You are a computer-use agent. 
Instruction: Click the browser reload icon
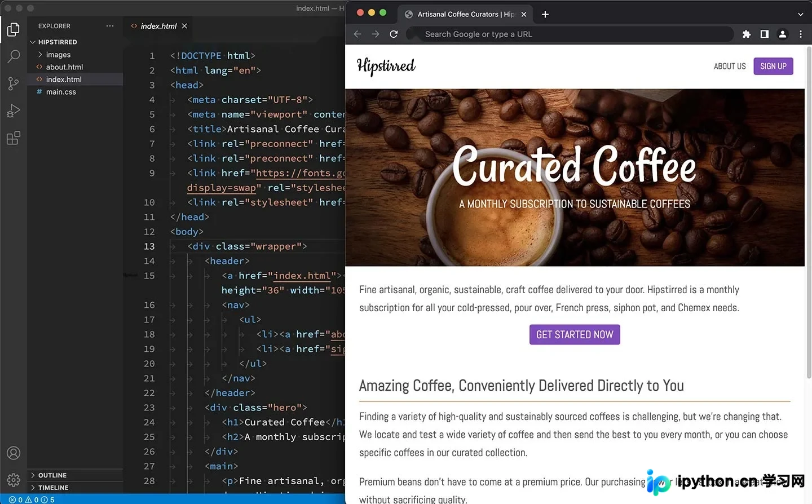[394, 34]
